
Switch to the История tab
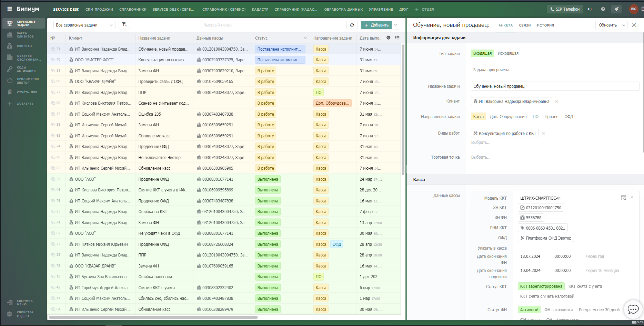click(x=545, y=25)
